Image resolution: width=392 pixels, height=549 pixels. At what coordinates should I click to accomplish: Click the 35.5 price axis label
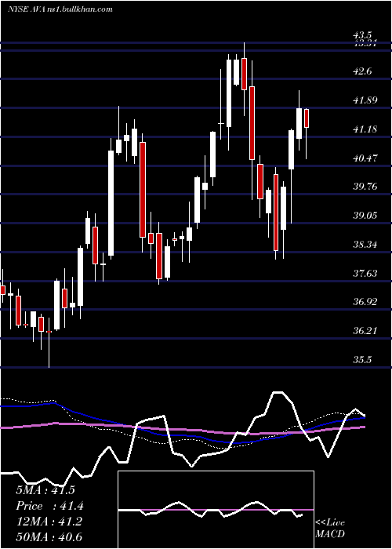pyautogui.click(x=362, y=360)
